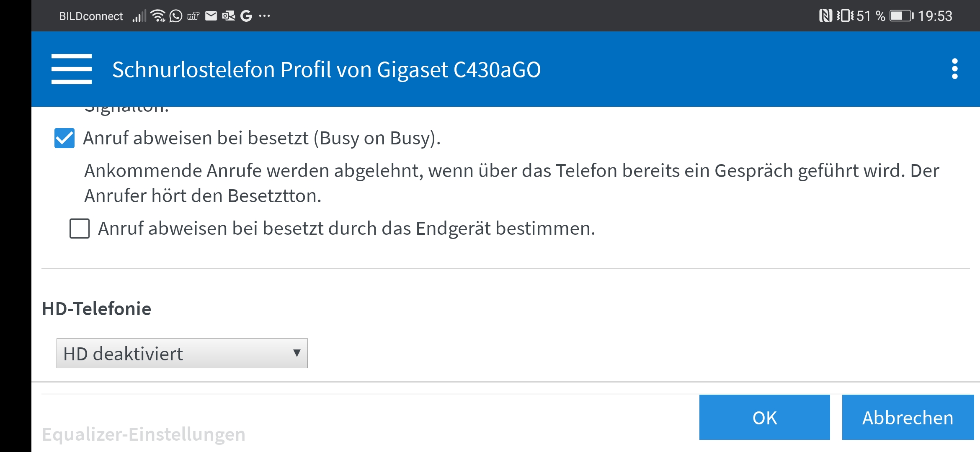Screen dimensions: 980x452
Task: Tap the Equalizer-Einstellungen heading
Action: [x=144, y=434]
